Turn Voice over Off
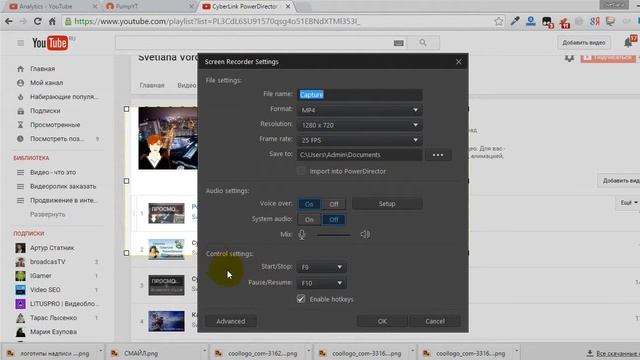Viewport: 640px width, 360px height. (x=333, y=204)
